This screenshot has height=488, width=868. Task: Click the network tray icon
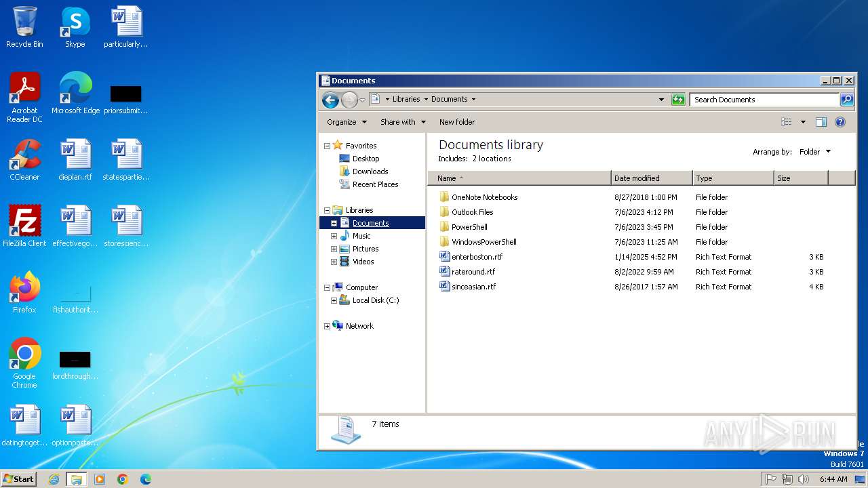[787, 479]
